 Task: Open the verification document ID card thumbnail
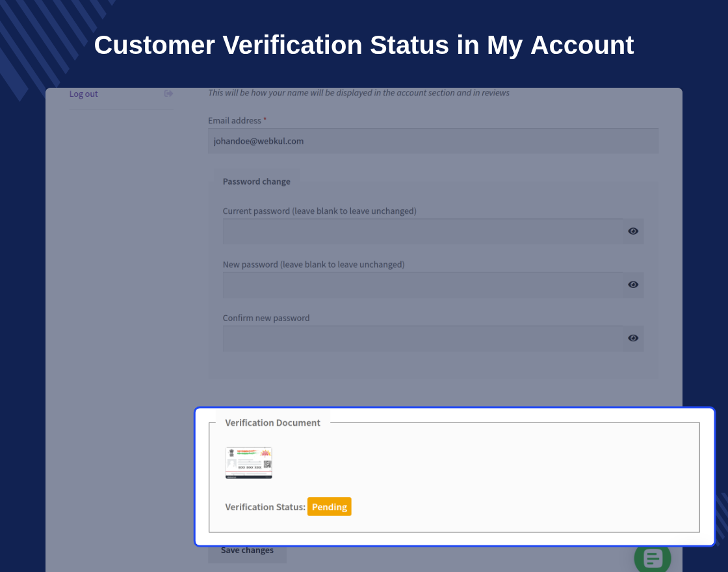(249, 463)
